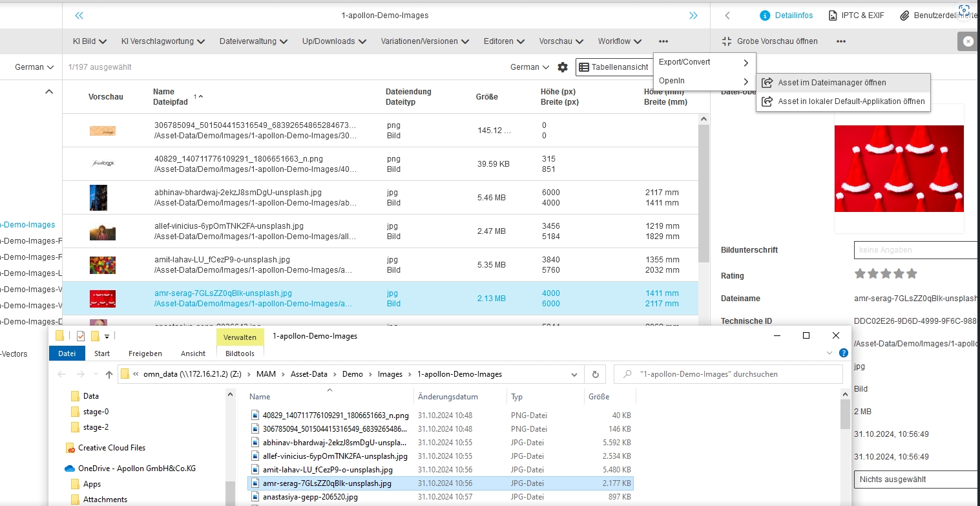980x506 pixels.
Task: Go to next asset with double-right chevron
Action: (693, 16)
